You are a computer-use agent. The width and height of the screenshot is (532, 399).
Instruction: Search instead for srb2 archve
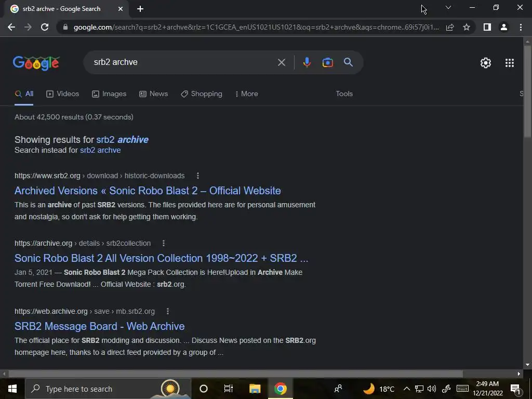[100, 150]
